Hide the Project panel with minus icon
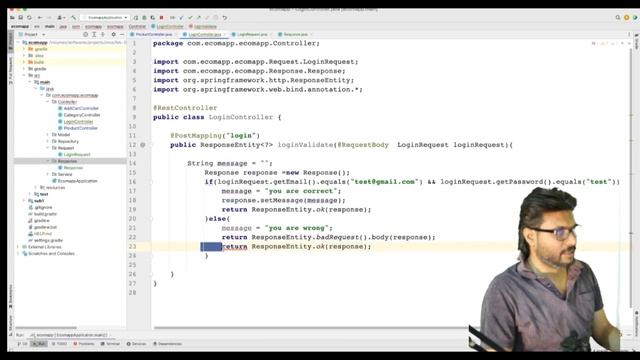640x360 pixels. tap(122, 34)
